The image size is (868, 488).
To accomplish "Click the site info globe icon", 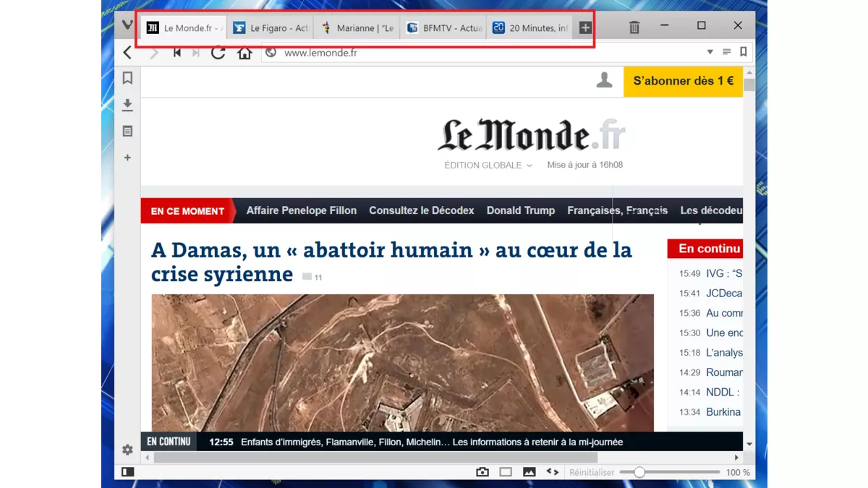I will click(x=271, y=52).
